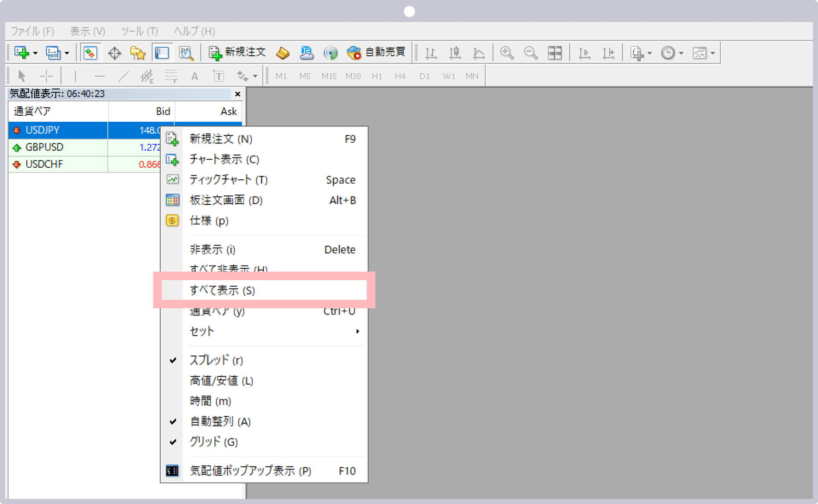Toggle the 時間 (m) column option

click(x=264, y=401)
